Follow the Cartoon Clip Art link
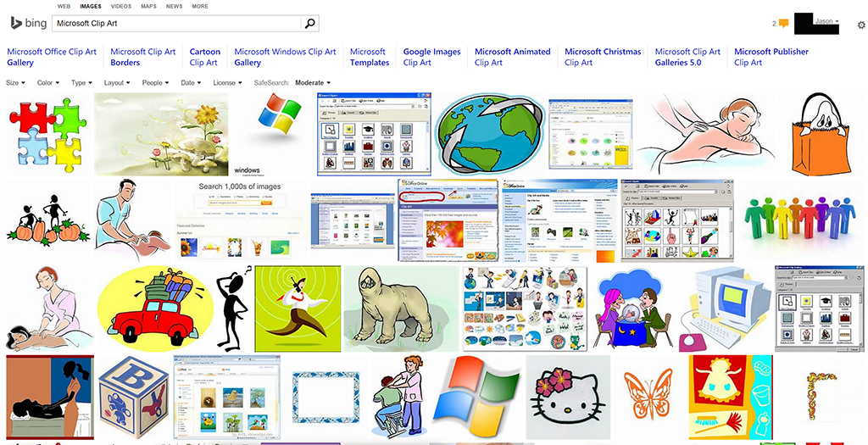 [x=205, y=57]
